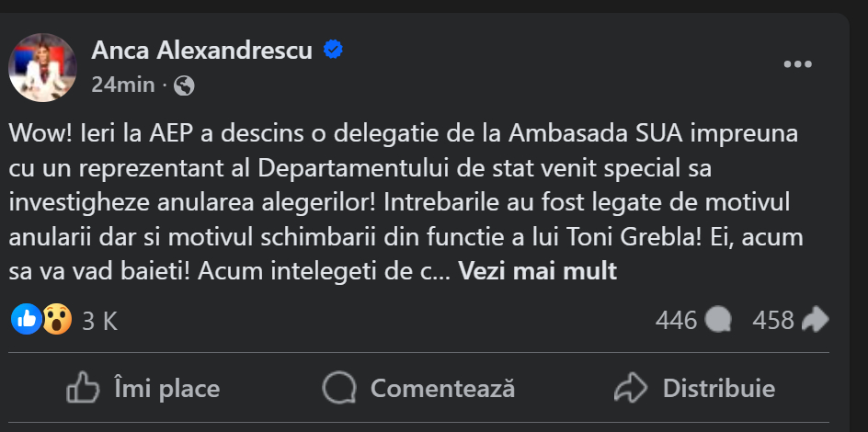
Task: View the 446 comments count
Action: 676,320
